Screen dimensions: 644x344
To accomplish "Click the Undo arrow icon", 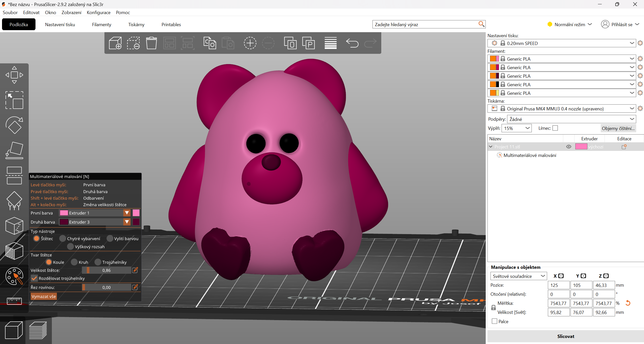I will 352,43.
